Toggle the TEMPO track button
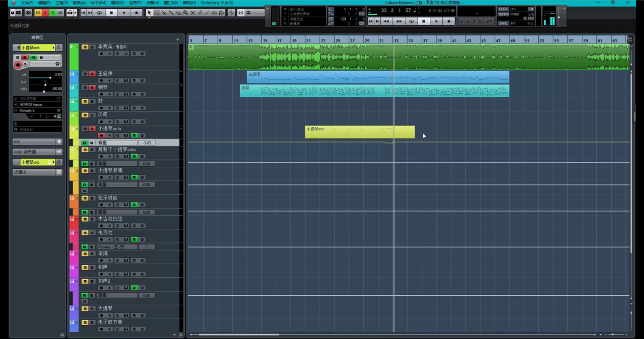Image resolution: width=644 pixels, height=339 pixels. point(503,14)
